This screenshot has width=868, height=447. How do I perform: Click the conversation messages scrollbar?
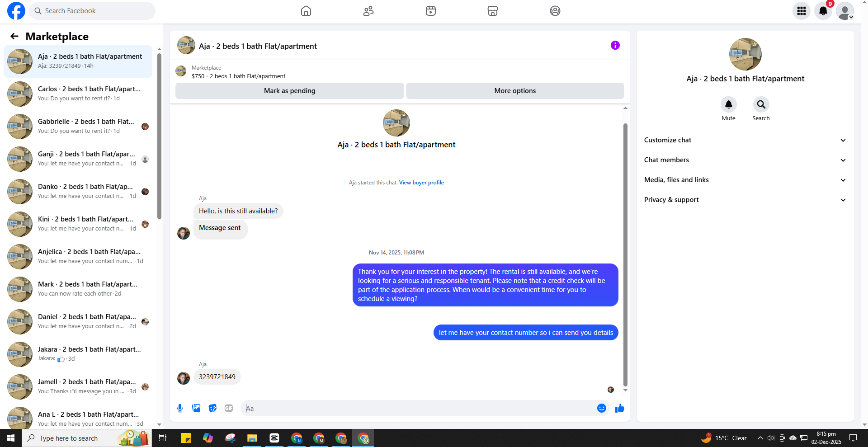coord(625,254)
